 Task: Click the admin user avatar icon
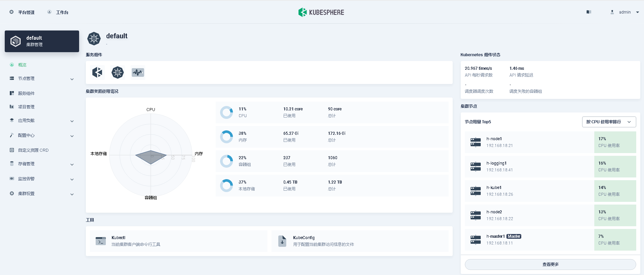coord(612,12)
